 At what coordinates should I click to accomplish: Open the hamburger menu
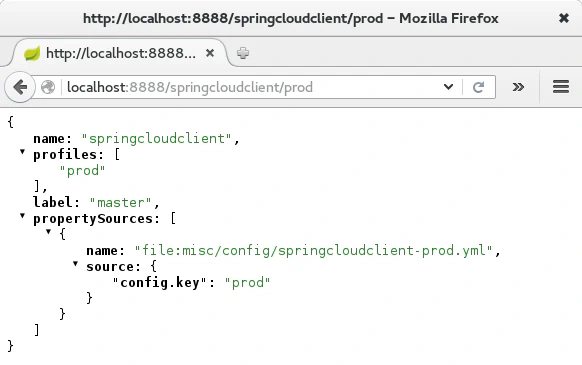[561, 87]
